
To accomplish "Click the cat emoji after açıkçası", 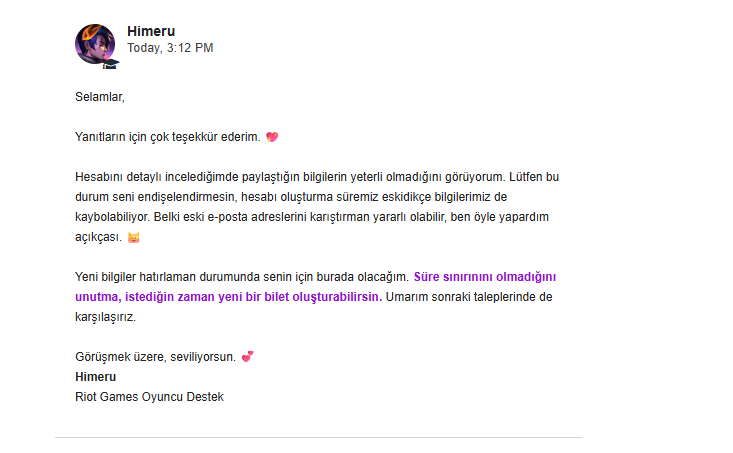I will (x=134, y=237).
